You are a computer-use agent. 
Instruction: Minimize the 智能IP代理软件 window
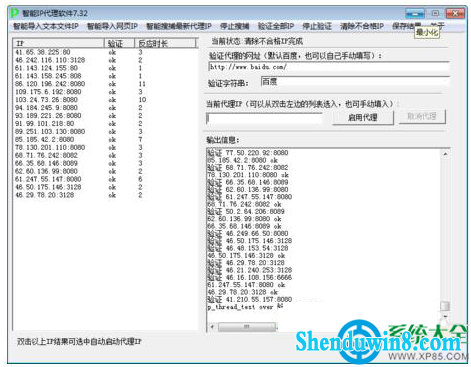(415, 14)
